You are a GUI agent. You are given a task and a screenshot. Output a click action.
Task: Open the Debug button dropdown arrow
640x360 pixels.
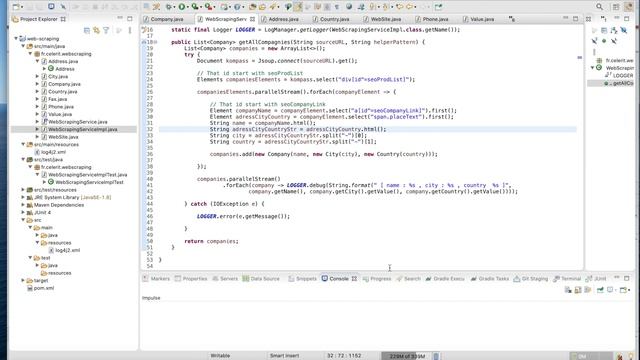coord(174,7)
